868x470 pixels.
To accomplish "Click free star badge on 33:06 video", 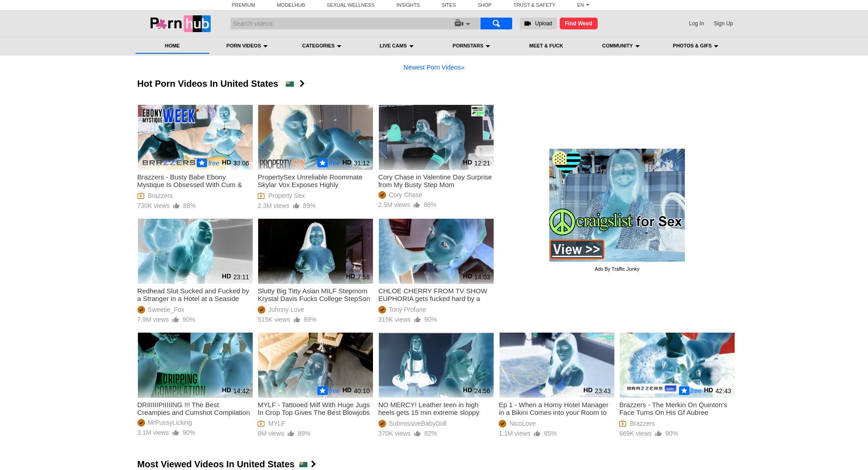I will [x=202, y=163].
